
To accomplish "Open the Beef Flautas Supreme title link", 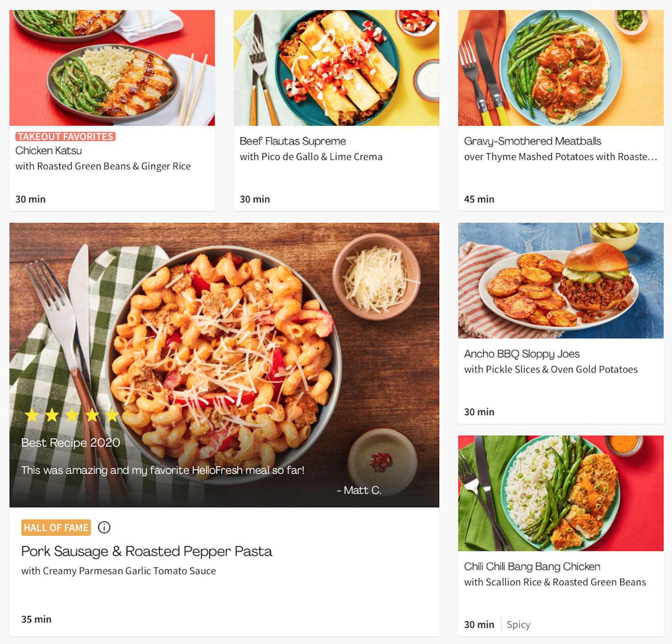I will (x=293, y=141).
